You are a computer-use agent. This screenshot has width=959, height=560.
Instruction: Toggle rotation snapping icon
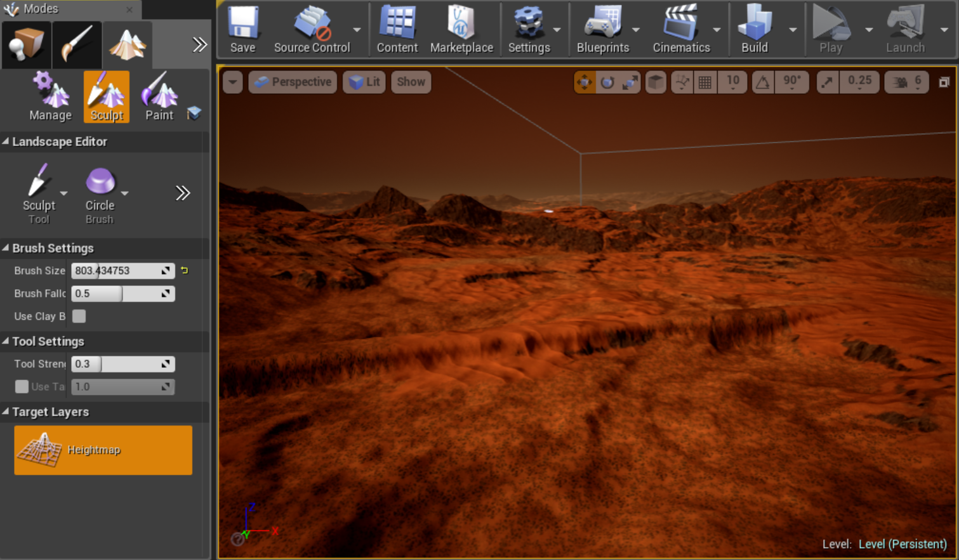point(763,82)
